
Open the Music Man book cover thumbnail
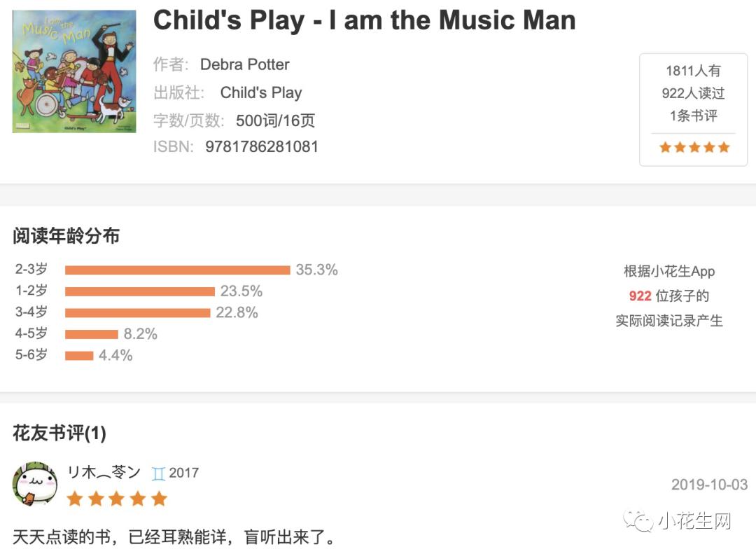click(74, 71)
